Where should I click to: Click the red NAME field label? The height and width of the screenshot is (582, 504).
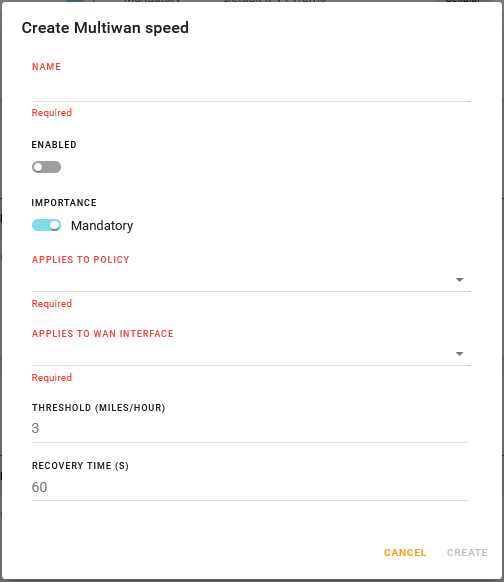click(46, 67)
